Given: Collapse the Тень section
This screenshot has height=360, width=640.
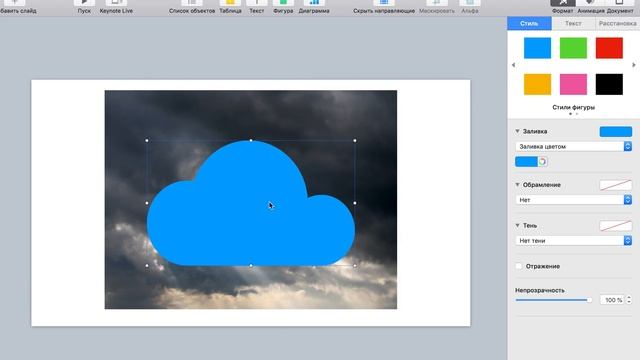Looking at the screenshot, I should [517, 225].
